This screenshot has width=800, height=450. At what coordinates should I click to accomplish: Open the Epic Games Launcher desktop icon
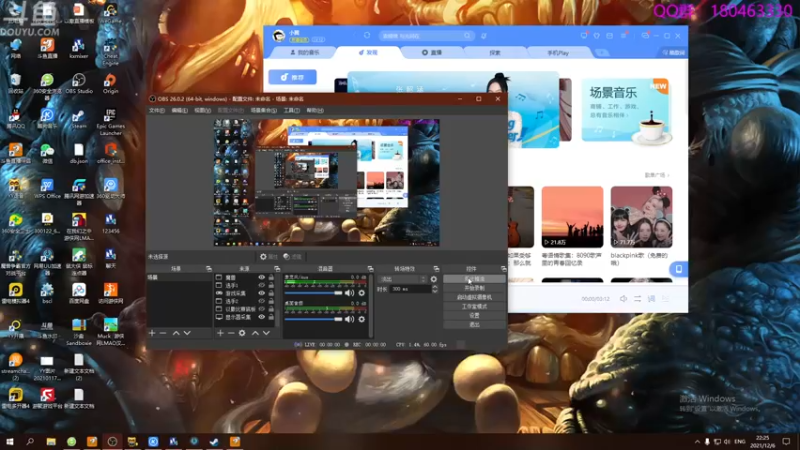click(x=110, y=121)
